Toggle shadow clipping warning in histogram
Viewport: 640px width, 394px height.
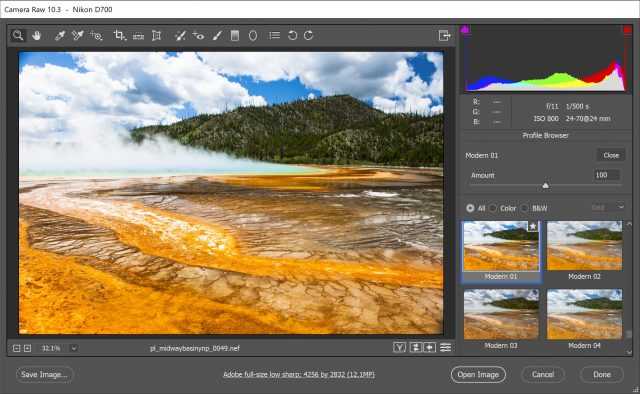[465, 29]
